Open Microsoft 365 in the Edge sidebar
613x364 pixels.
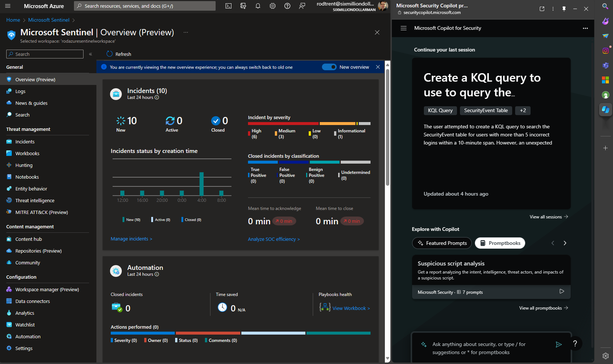point(605,80)
